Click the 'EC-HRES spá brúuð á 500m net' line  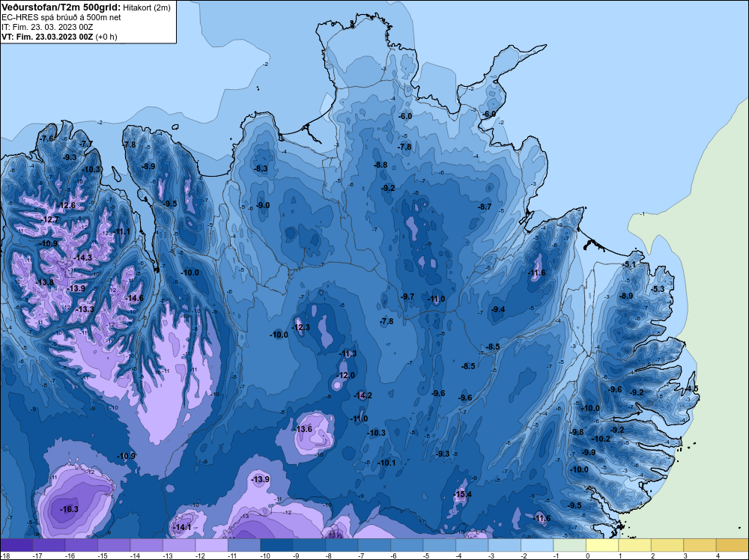[61, 17]
